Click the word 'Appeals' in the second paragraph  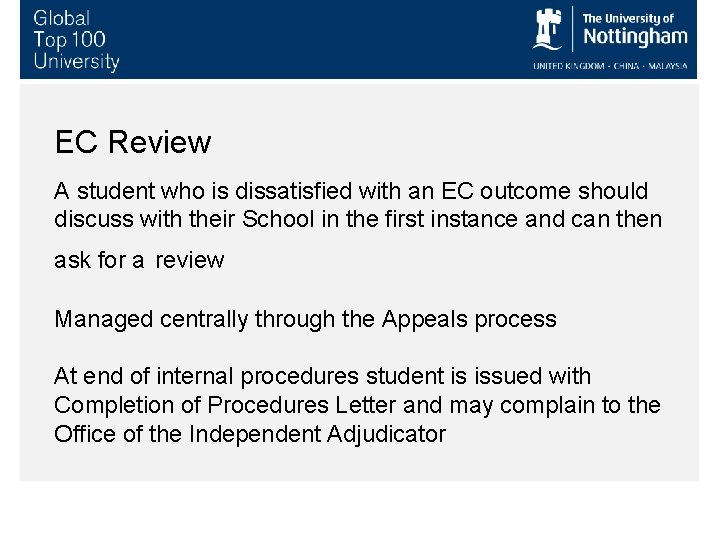click(425, 319)
